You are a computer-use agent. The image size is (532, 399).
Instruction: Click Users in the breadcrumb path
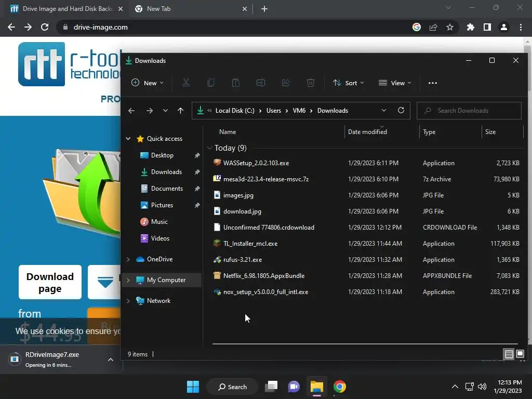[274, 111]
